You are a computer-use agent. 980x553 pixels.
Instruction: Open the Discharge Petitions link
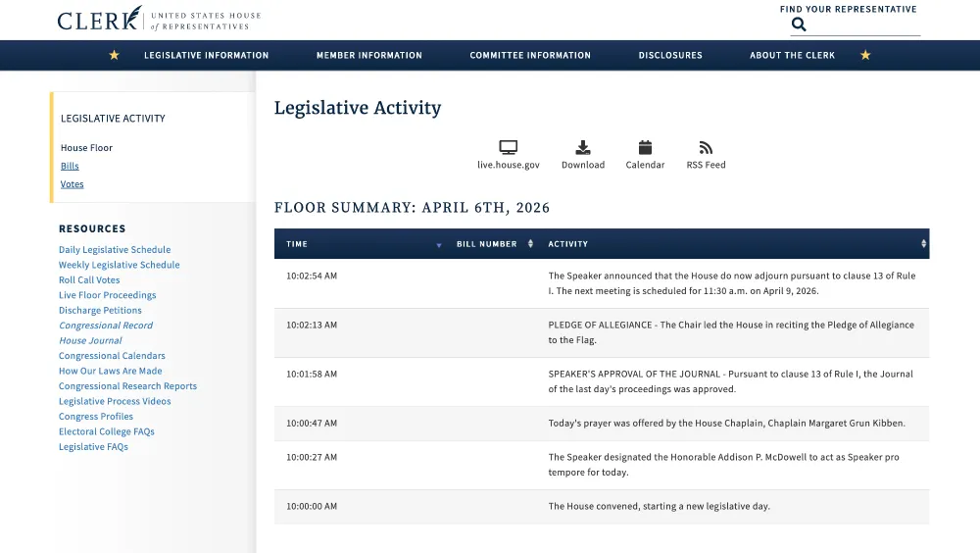point(100,311)
